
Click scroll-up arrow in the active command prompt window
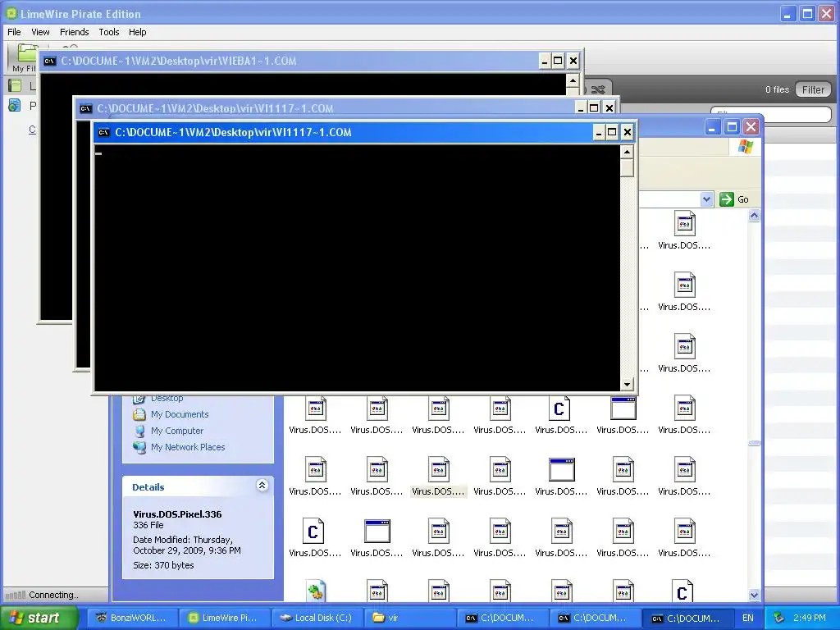click(627, 152)
